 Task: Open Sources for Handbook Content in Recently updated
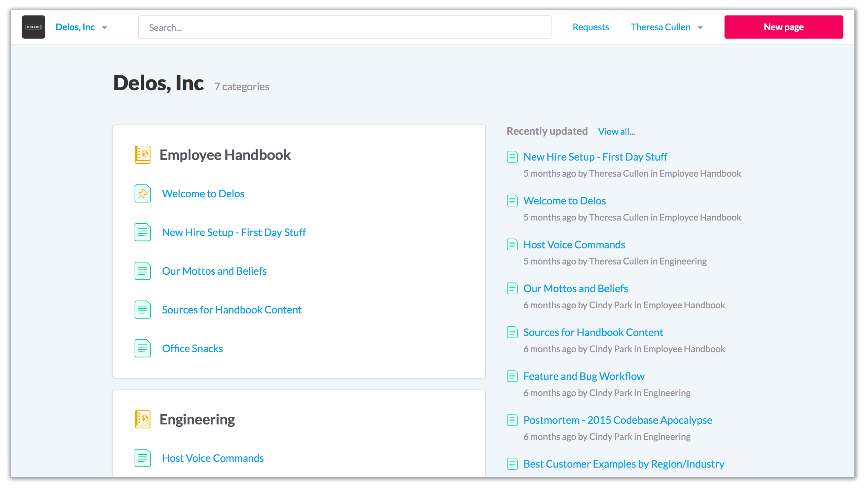(593, 332)
